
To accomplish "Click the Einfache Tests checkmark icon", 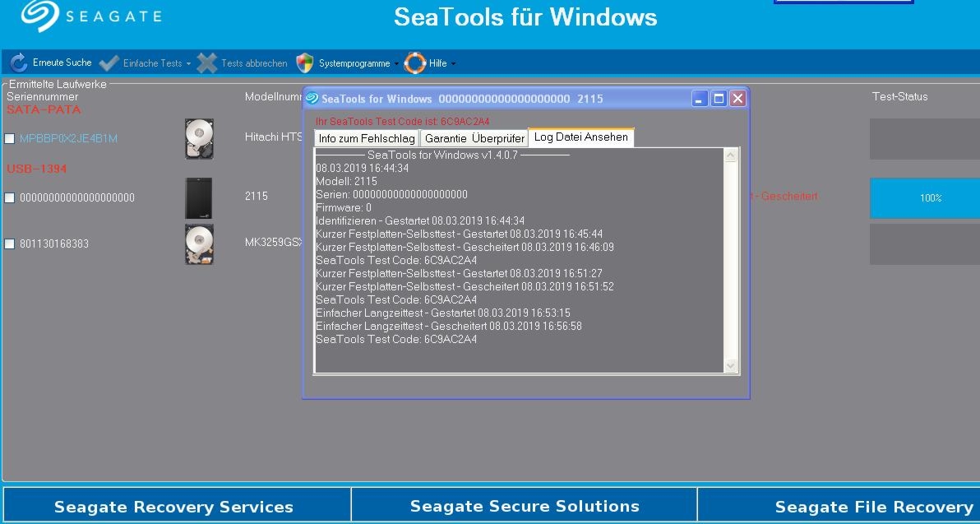I will 109,63.
